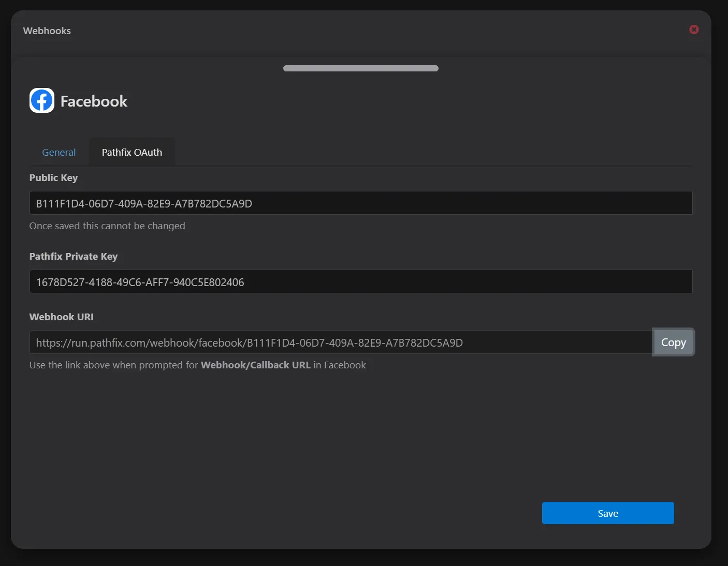Close the Webhooks dialog

[x=694, y=30]
